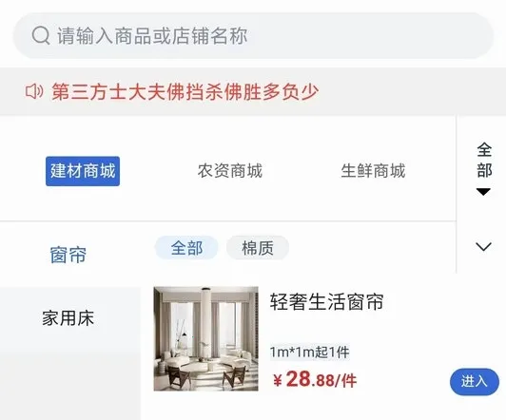Click the black triangle under 全部
The width and height of the screenshot is (506, 420).
[483, 192]
